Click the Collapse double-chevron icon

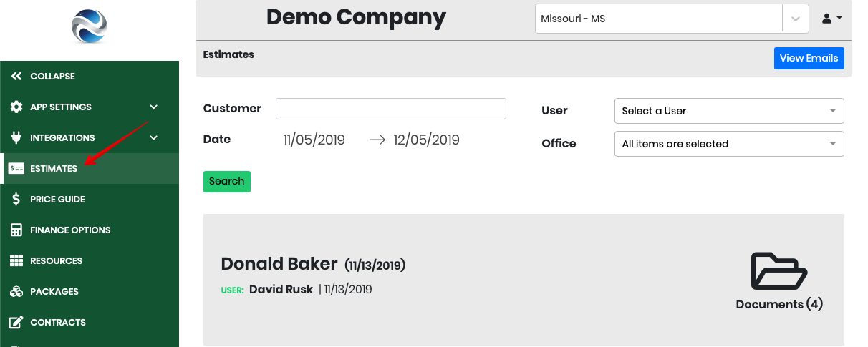click(16, 76)
